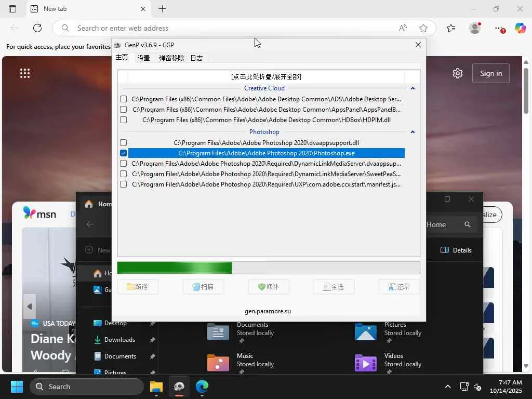Close the GenP window
The height and width of the screenshot is (399, 532).
[x=418, y=45]
